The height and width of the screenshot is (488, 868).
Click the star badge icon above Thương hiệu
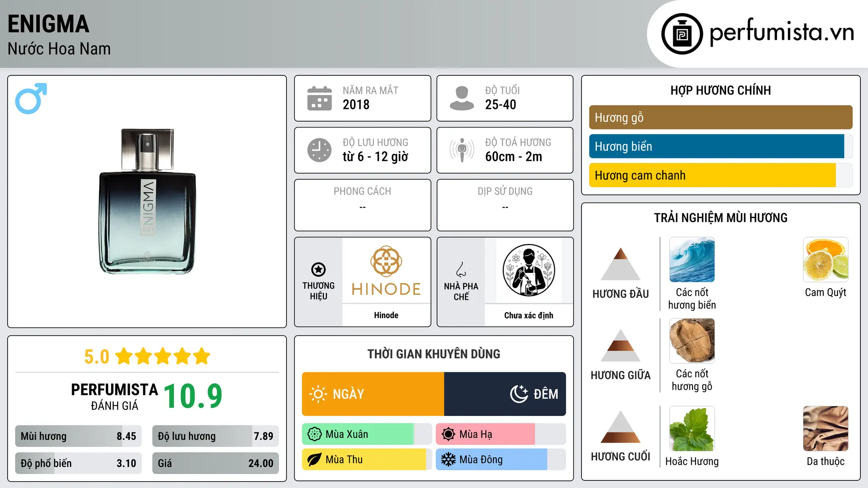(318, 269)
